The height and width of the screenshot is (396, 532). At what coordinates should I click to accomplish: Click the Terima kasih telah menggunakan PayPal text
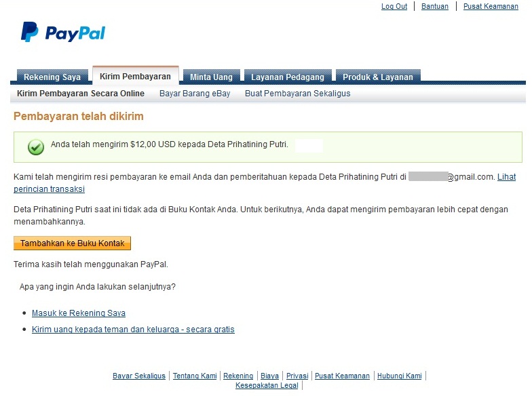pos(91,264)
